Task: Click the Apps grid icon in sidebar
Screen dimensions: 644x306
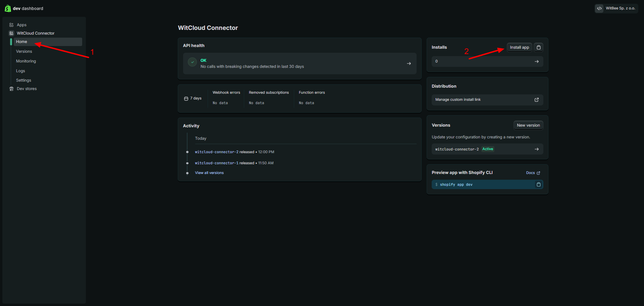Action: point(11,25)
